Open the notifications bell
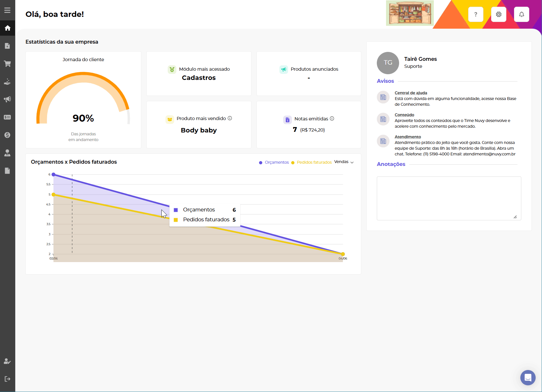The height and width of the screenshot is (392, 542). click(521, 14)
